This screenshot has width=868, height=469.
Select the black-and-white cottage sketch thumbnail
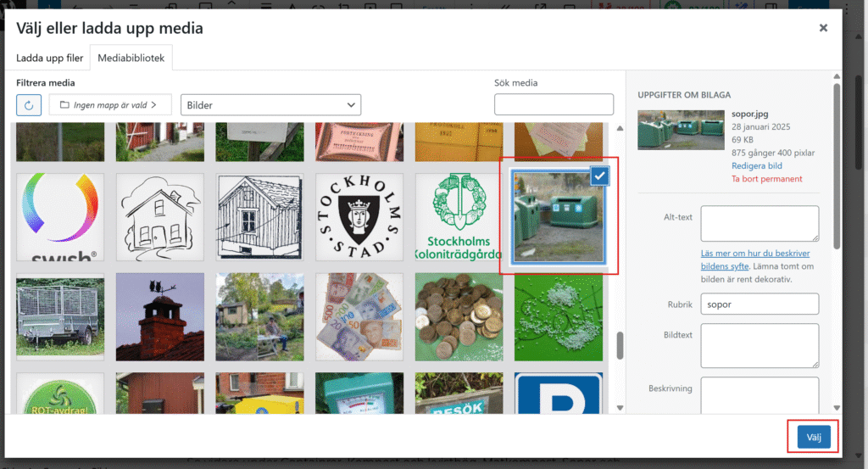click(259, 216)
